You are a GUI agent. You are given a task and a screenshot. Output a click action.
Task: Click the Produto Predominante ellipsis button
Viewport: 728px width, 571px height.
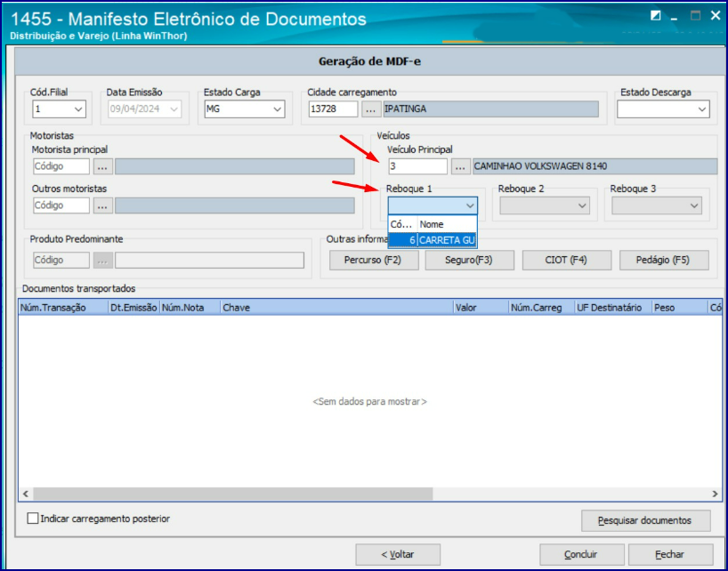[x=103, y=261]
